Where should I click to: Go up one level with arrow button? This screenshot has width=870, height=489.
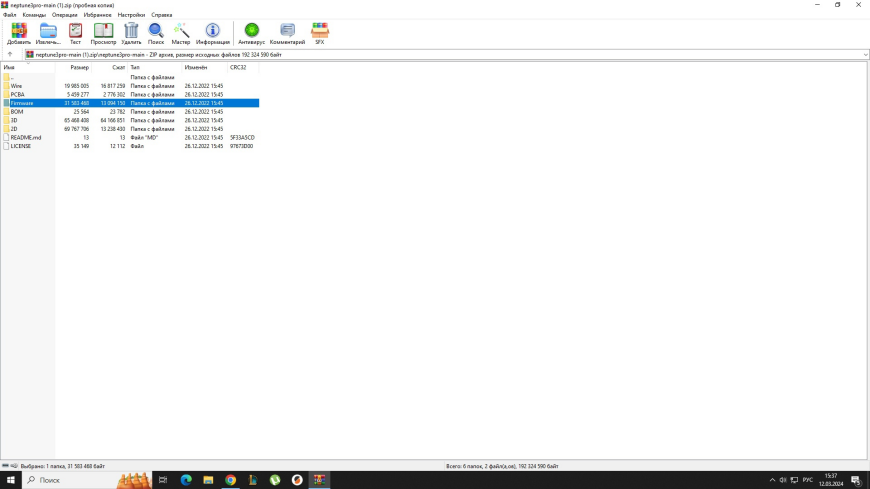(x=10, y=54)
